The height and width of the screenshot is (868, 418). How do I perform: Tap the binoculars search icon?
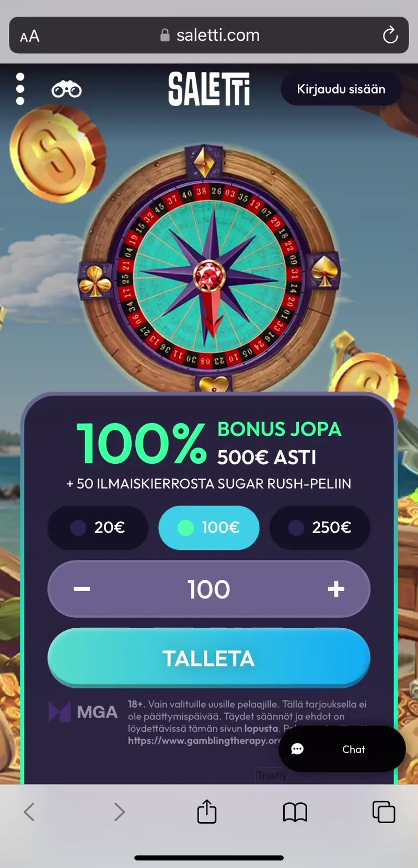click(66, 90)
